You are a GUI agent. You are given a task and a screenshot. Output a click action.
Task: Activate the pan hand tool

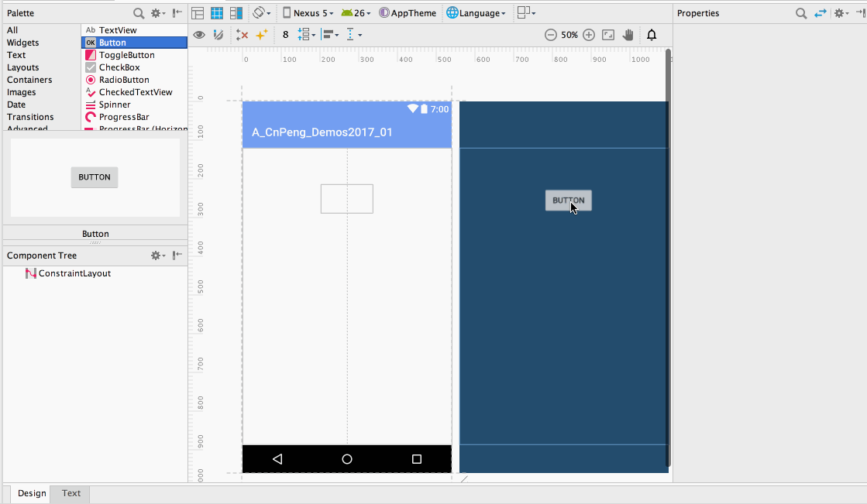pyautogui.click(x=628, y=36)
